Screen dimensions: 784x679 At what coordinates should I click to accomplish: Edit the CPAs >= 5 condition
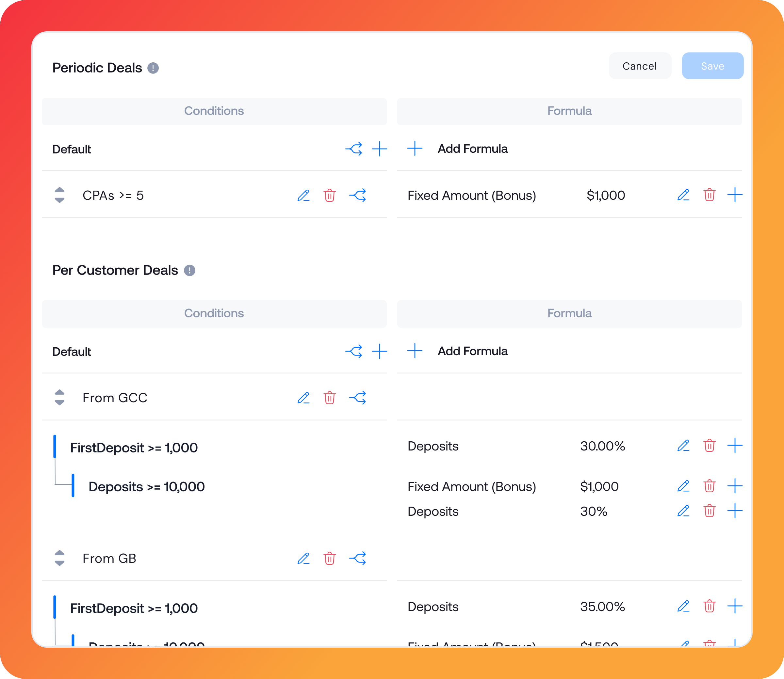click(303, 196)
